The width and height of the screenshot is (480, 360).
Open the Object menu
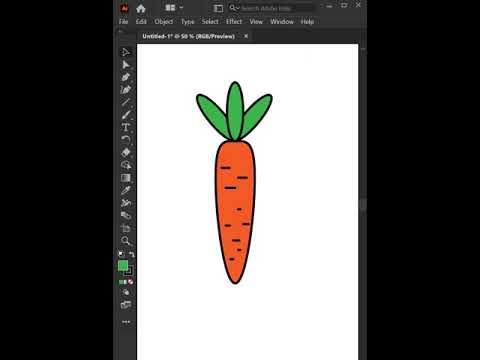164,22
